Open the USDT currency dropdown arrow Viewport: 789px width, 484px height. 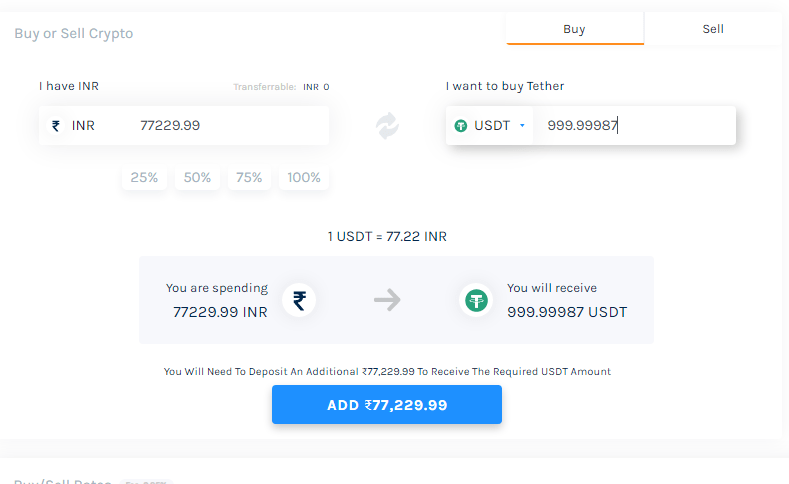pyautogui.click(x=522, y=125)
